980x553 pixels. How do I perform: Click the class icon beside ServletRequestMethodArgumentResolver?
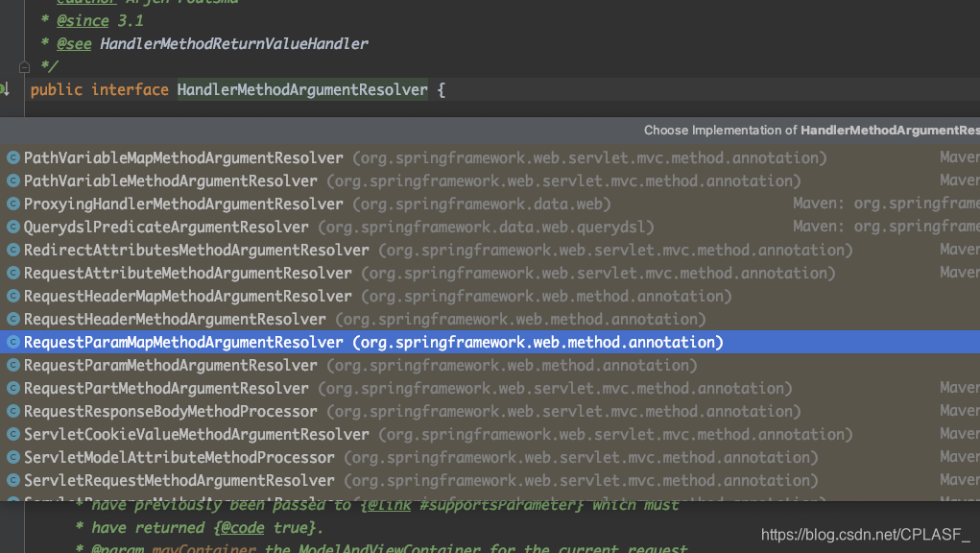(13, 481)
